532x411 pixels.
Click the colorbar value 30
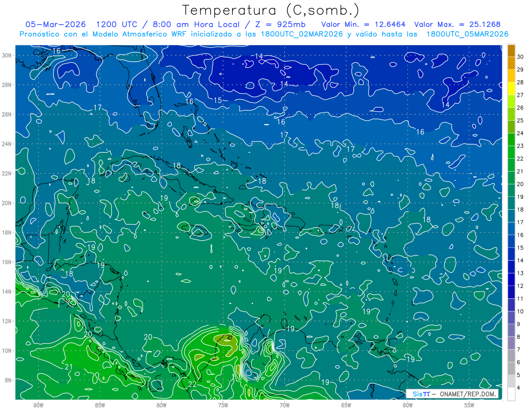coord(520,57)
